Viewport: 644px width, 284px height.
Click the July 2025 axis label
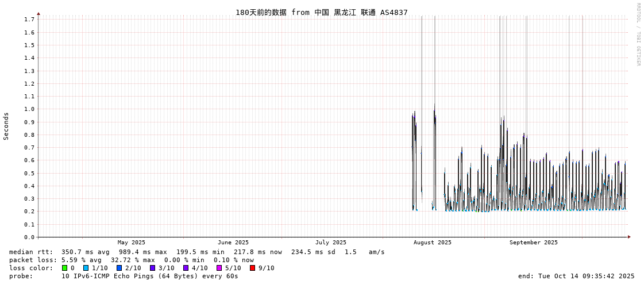(x=331, y=243)
